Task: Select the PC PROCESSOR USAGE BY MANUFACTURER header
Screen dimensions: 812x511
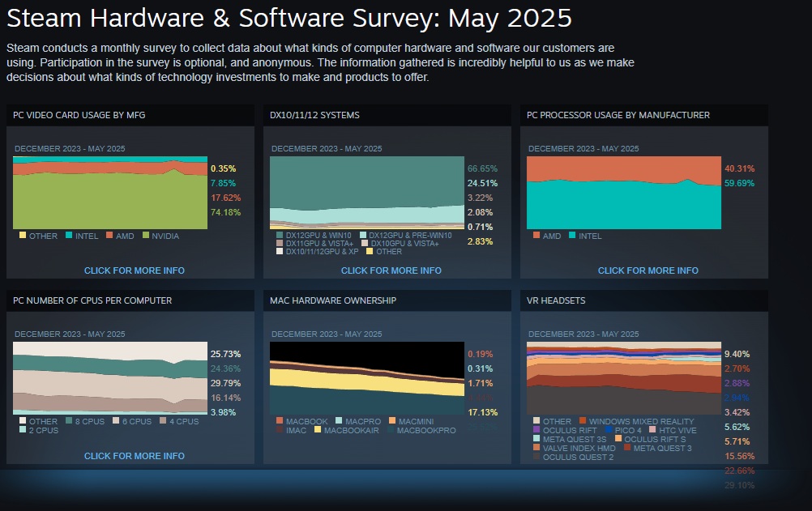Action: tap(618, 115)
